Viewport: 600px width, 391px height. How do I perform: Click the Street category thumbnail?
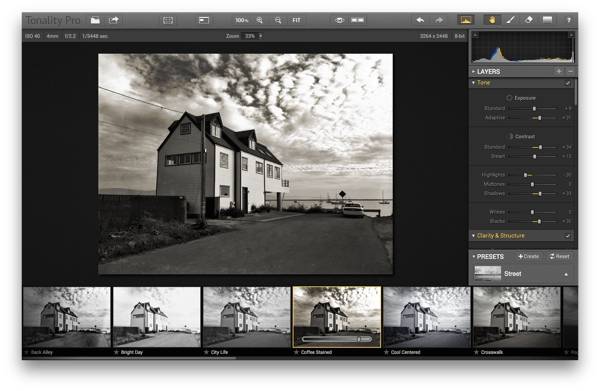pos(488,274)
